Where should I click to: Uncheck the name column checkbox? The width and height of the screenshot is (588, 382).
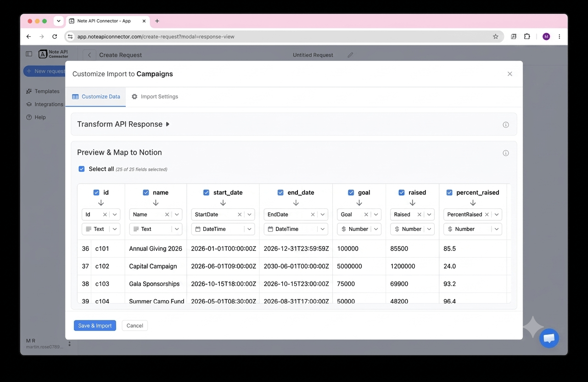coord(146,193)
